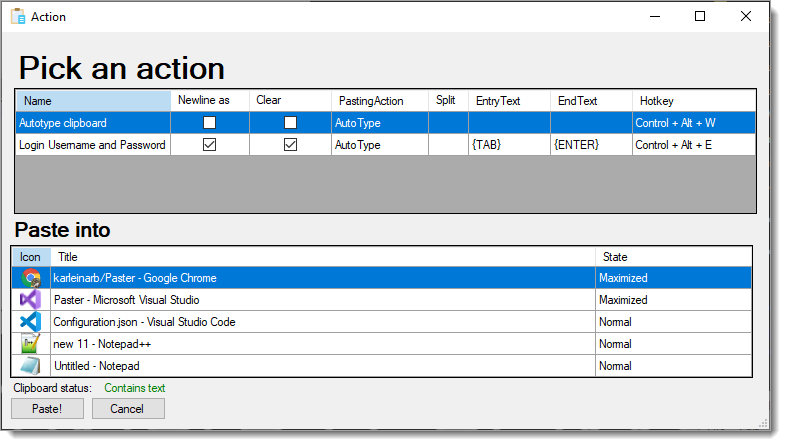This screenshot has width=786, height=446.
Task: Minimize the Action window
Action: pos(655,17)
